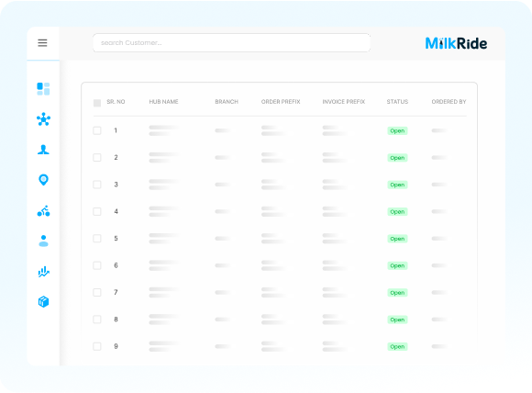The width and height of the screenshot is (532, 393).
Task: Click the BRANCH column header
Action: click(227, 102)
